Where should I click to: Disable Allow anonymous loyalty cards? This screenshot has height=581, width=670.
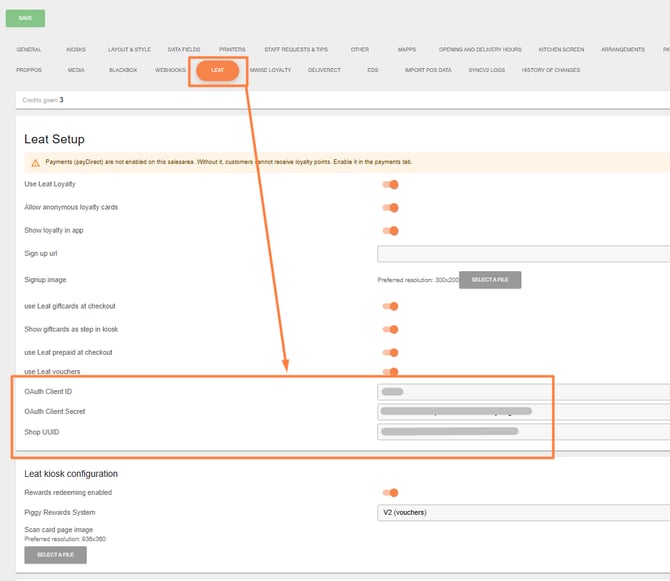pos(391,207)
